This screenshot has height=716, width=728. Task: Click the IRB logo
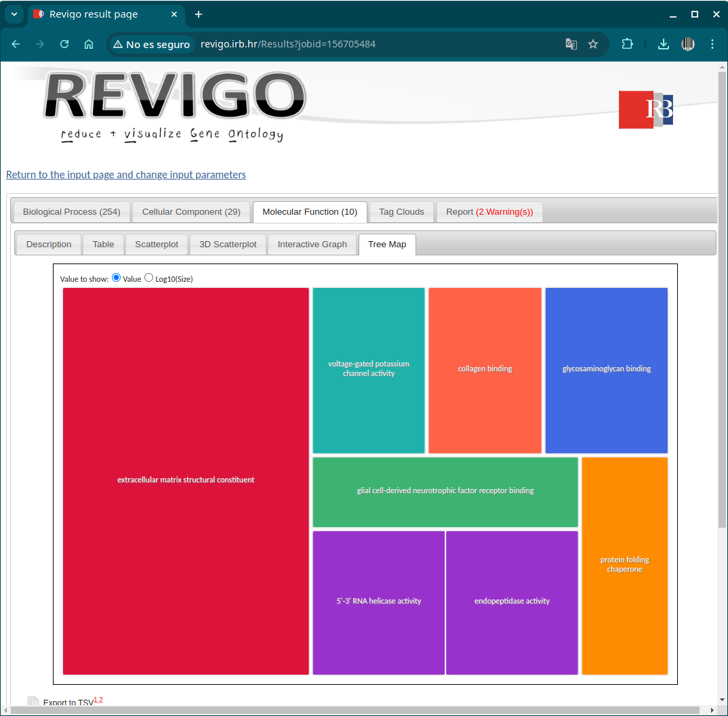point(645,110)
